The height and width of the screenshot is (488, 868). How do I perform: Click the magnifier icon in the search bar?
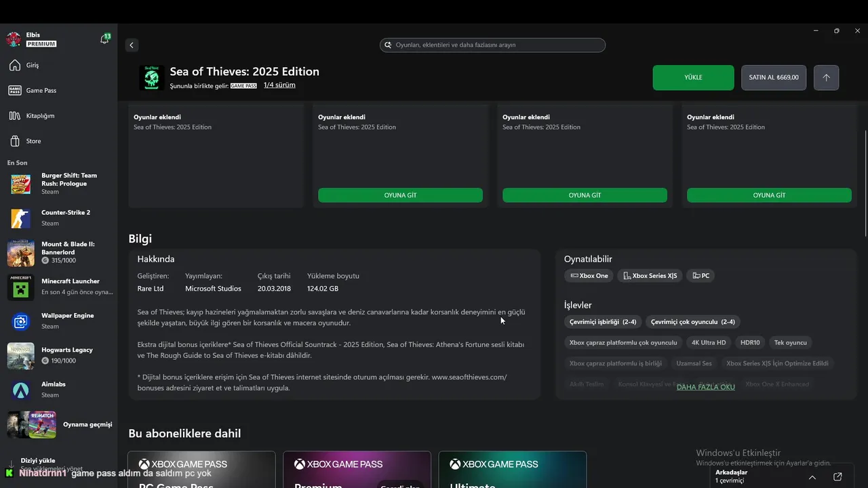pyautogui.click(x=389, y=45)
